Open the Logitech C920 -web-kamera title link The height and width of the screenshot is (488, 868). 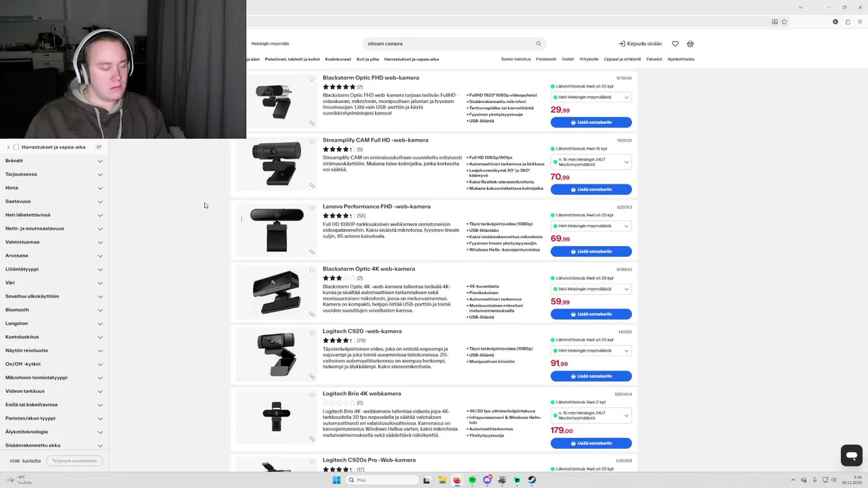point(362,331)
